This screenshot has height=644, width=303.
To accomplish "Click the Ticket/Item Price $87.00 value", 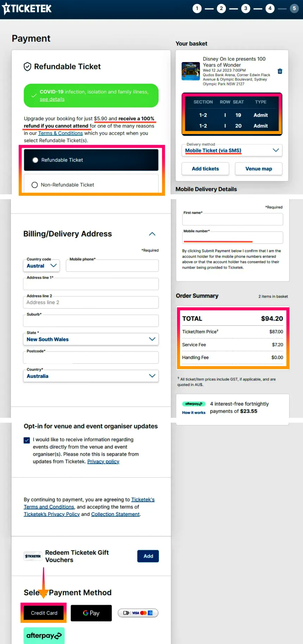I will tap(276, 332).
